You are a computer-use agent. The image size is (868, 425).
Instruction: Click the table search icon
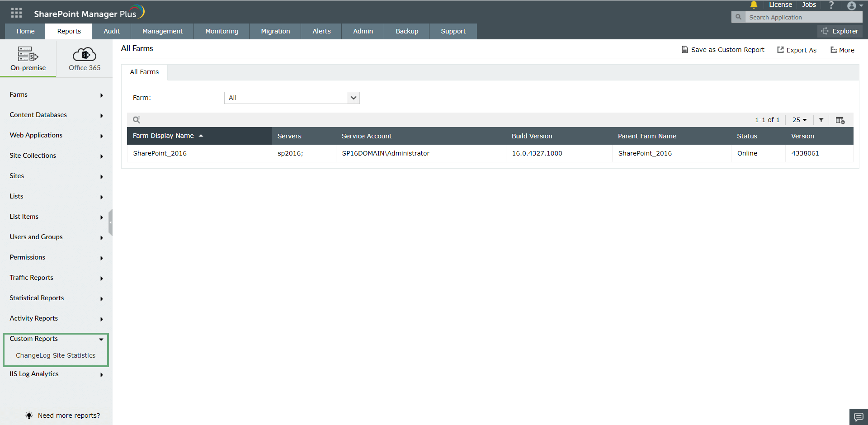(137, 120)
